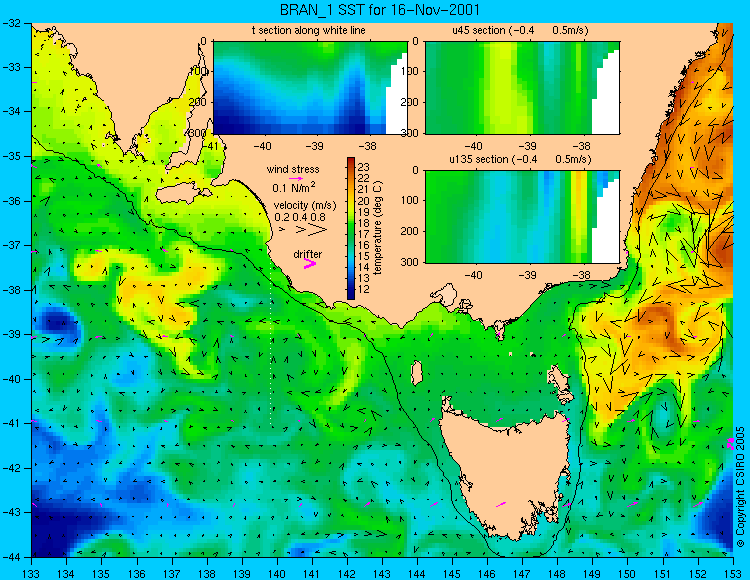Viewport: 750px width, 580px height.
Task: Click the colorbar tick label "14"
Action: tap(364, 267)
